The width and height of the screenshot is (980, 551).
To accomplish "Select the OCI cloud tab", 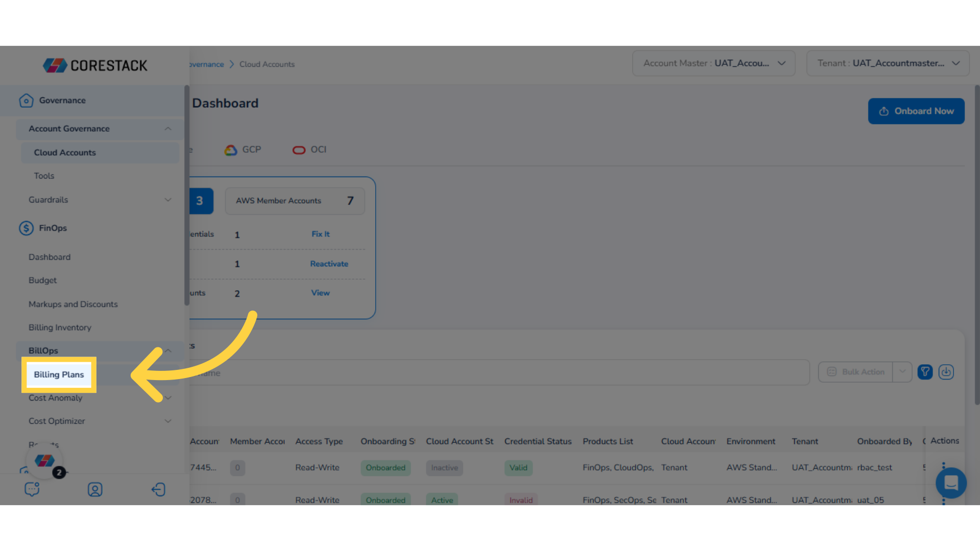I will pos(309,150).
